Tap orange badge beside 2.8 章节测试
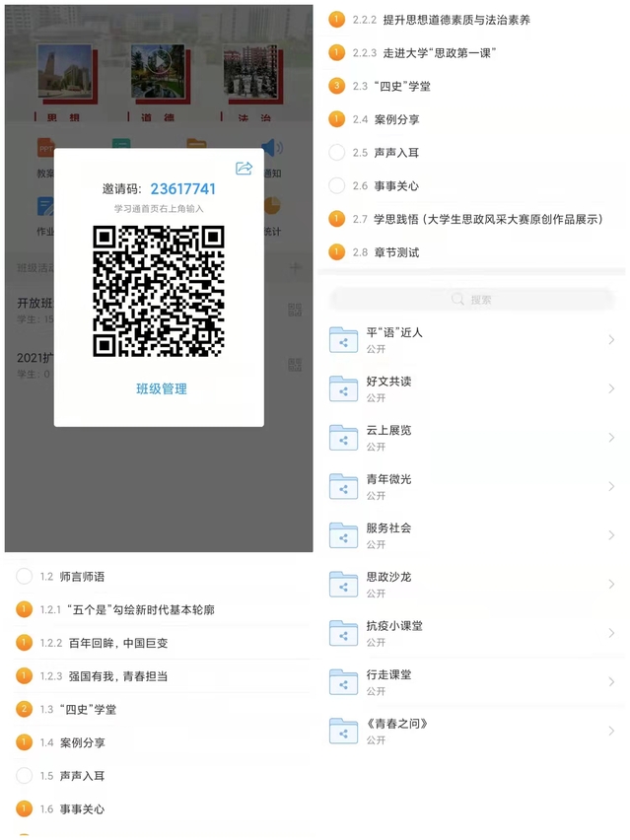The image size is (630, 840). tap(336, 251)
